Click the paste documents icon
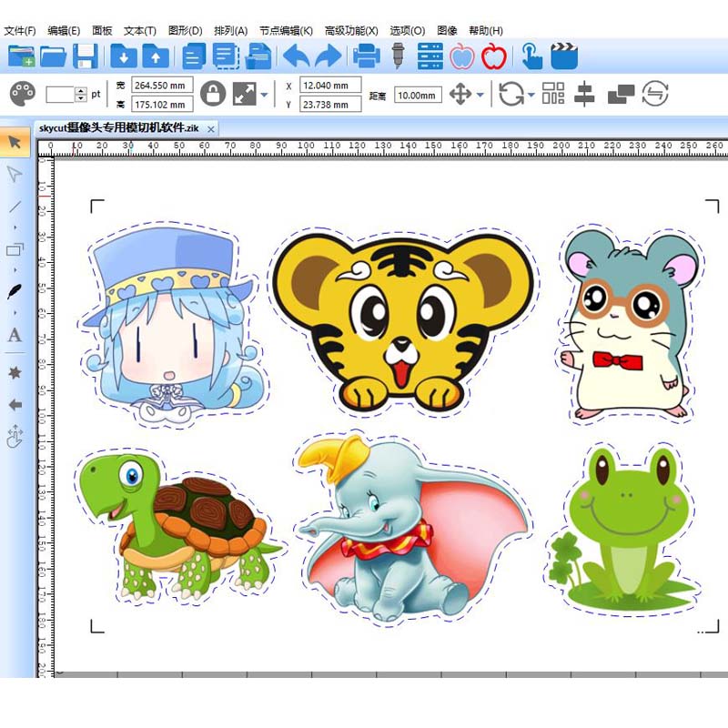728x728 pixels. [x=258, y=56]
